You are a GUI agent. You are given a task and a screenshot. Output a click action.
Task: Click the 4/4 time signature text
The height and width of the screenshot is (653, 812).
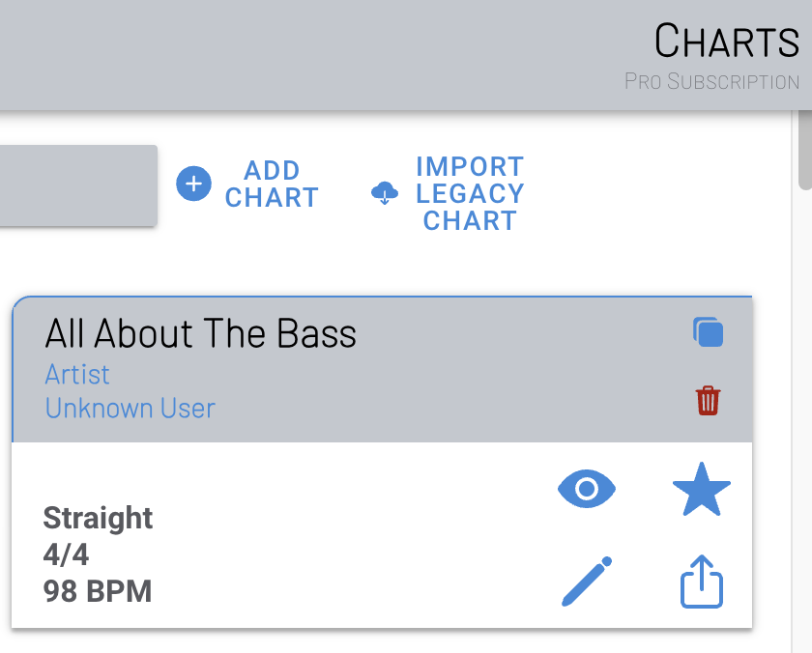coord(66,554)
